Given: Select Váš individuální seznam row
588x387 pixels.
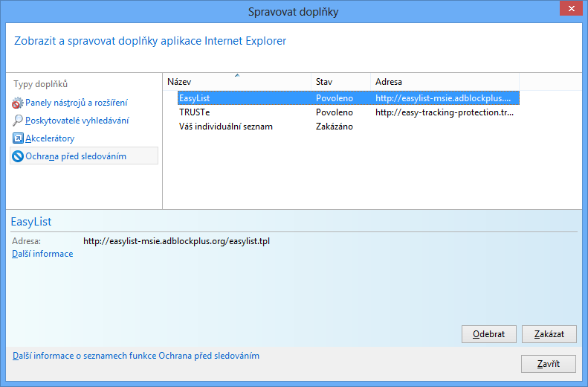Looking at the screenshot, I should tap(226, 127).
